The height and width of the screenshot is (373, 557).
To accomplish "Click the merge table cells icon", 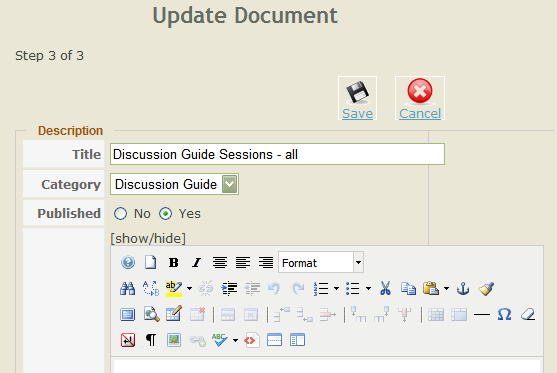I will coord(459,315).
